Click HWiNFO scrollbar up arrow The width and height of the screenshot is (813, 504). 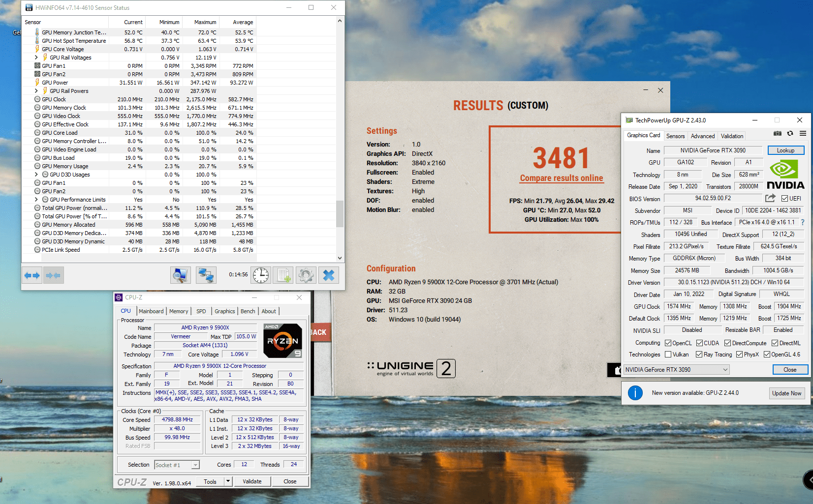pyautogui.click(x=340, y=21)
